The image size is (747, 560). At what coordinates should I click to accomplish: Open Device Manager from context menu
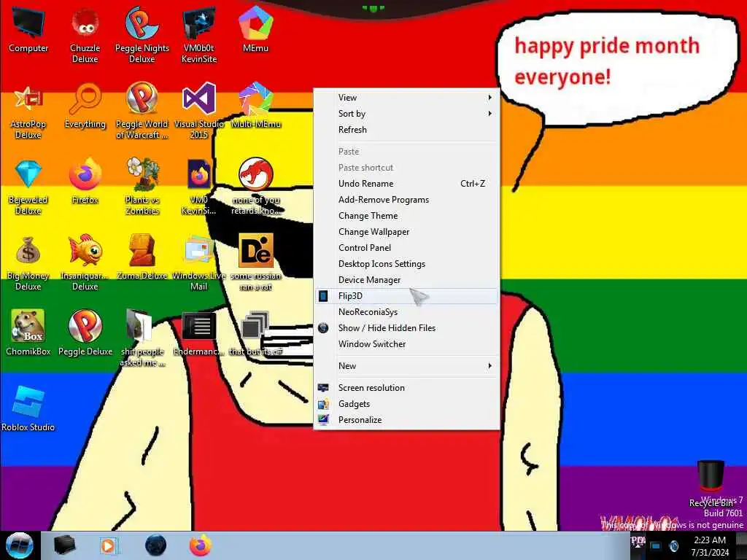pos(406,280)
